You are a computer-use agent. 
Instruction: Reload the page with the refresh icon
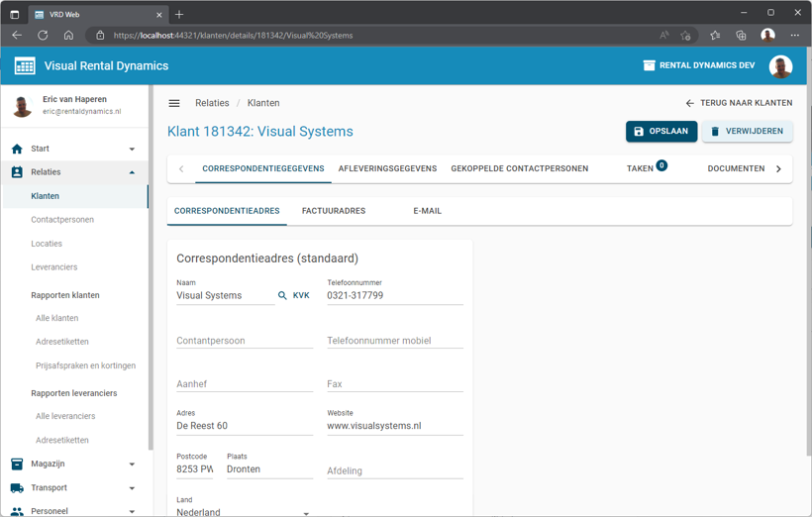pos(43,36)
